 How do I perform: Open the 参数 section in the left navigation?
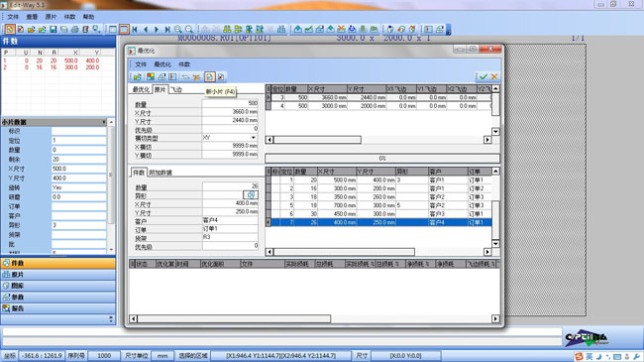pos(57,297)
